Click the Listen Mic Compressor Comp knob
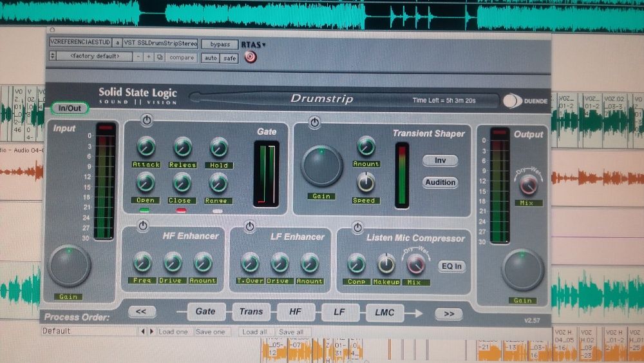 point(357,264)
